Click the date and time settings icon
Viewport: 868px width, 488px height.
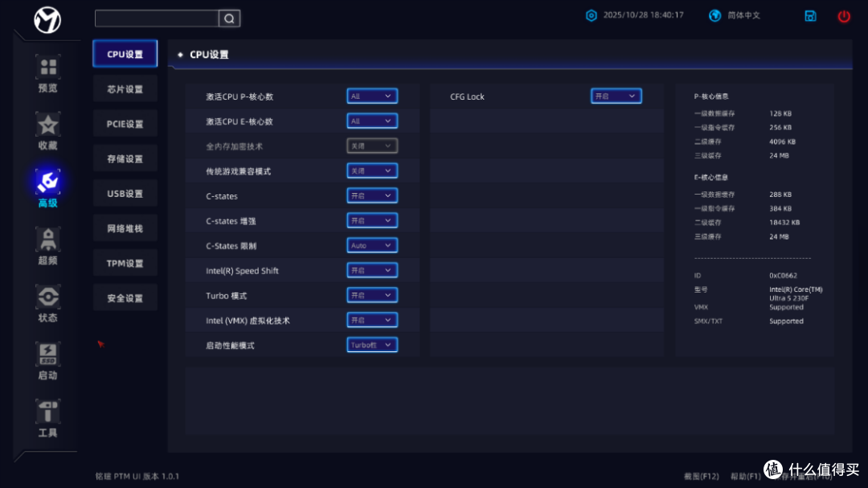click(592, 15)
